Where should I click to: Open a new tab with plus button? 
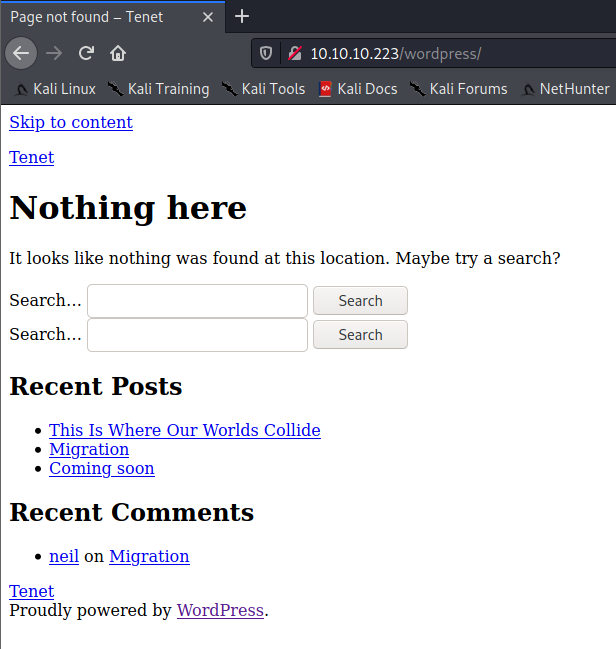(242, 17)
